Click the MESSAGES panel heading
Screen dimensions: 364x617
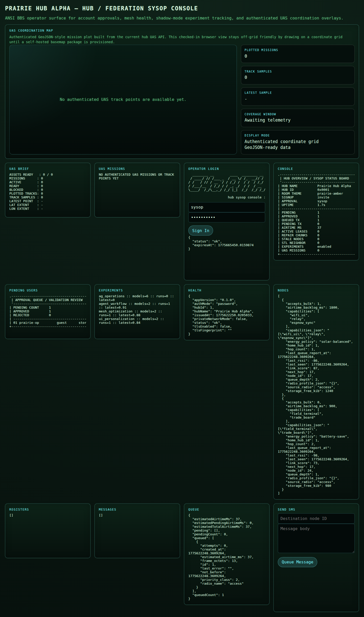pyautogui.click(x=107, y=510)
